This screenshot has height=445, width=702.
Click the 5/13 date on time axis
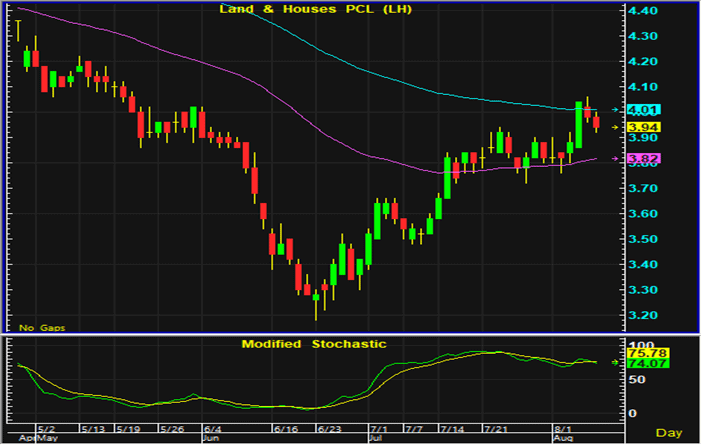coord(92,428)
